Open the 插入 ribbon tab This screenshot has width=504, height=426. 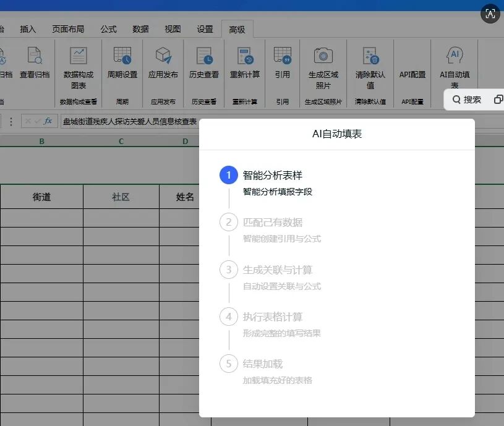point(28,29)
